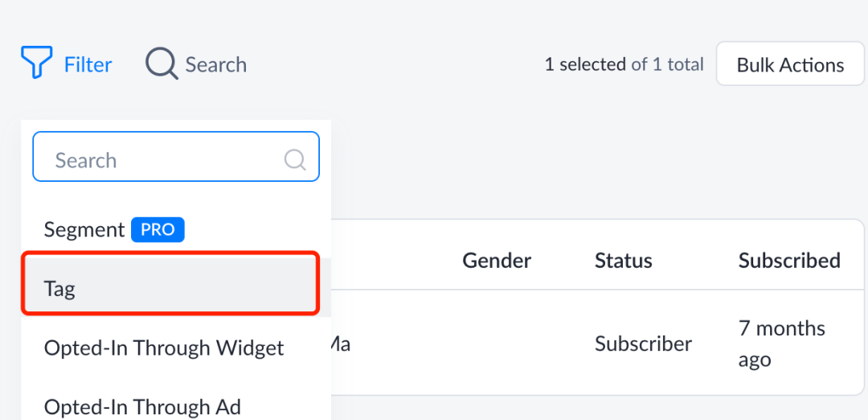Click the blue funnel Filter icon

(36, 62)
